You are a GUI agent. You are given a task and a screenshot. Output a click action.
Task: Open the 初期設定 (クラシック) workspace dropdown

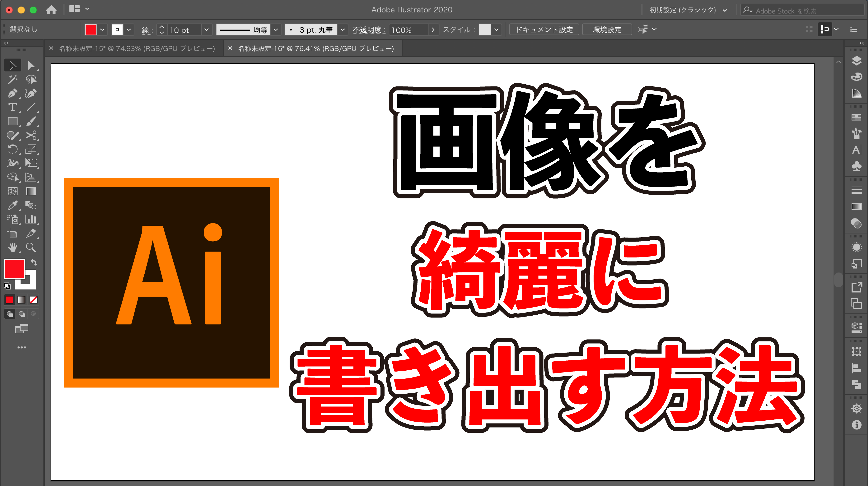click(688, 10)
